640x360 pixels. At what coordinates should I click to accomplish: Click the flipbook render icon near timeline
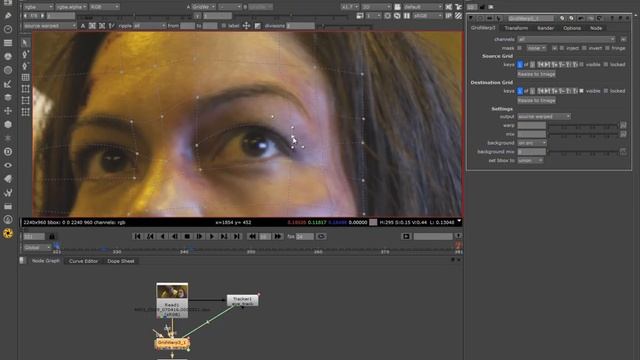click(x=406, y=236)
